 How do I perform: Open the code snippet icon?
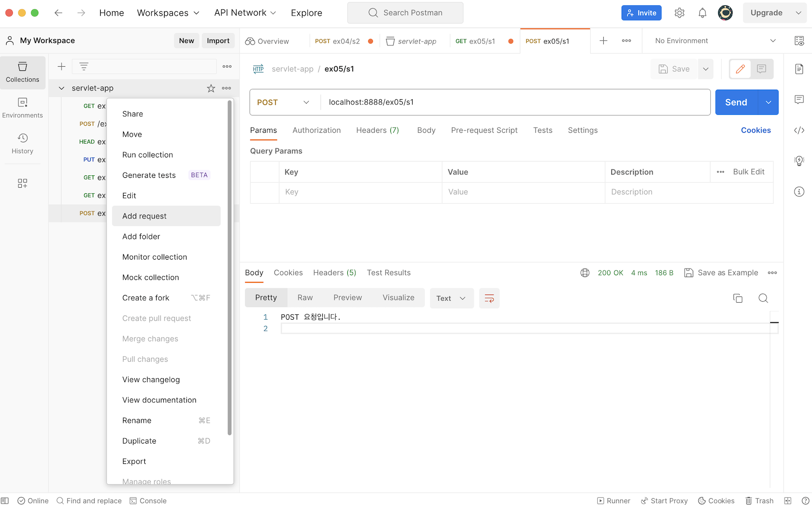click(x=799, y=131)
